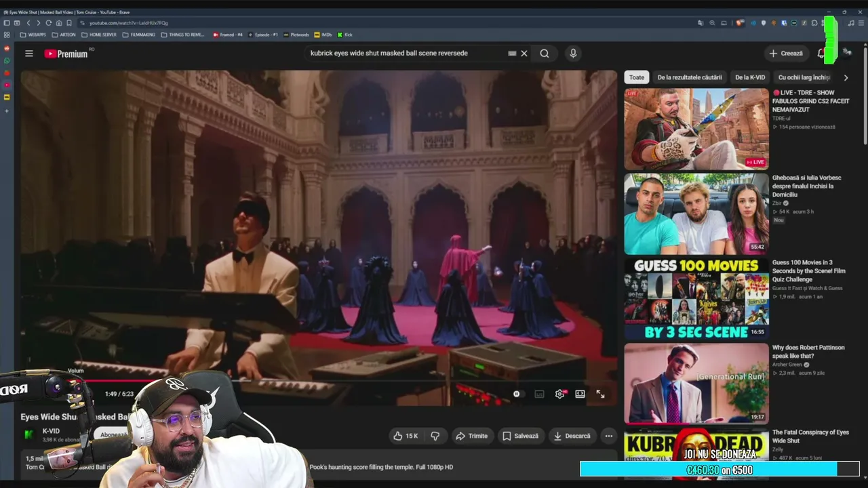Go to YouTube Premium home logo
Viewport: 868px width, 488px height.
66,54
